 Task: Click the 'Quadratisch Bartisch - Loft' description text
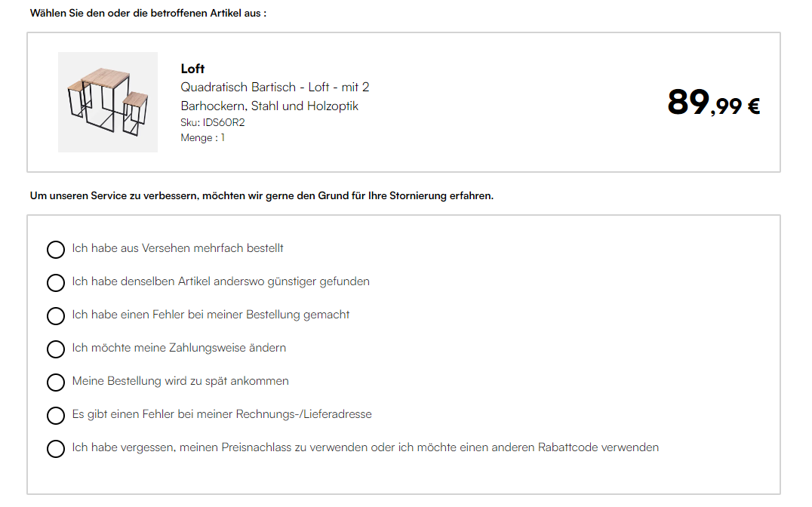coord(275,97)
